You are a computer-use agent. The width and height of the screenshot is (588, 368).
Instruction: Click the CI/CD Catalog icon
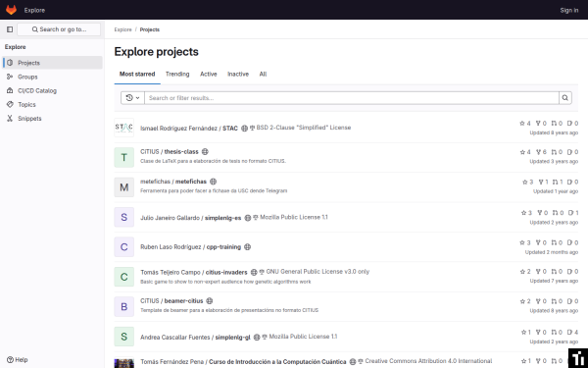point(10,90)
